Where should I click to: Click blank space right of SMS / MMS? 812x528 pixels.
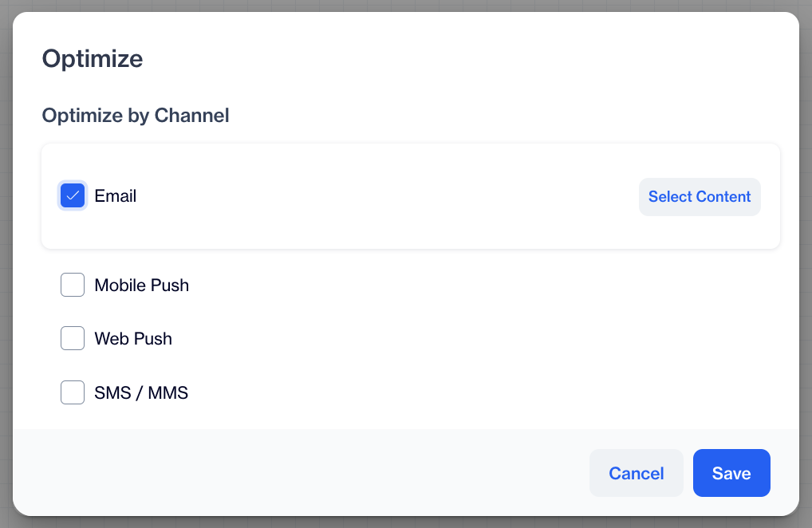tap(479, 393)
